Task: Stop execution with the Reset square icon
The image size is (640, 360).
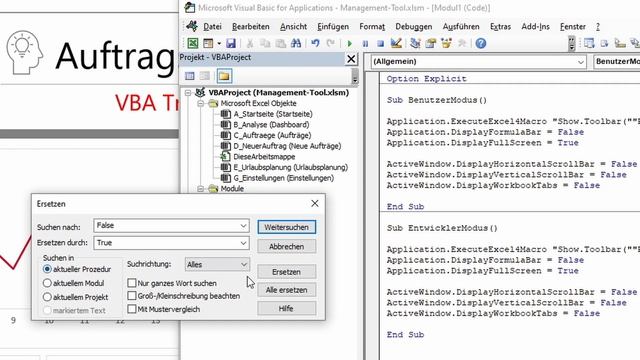Action: pyautogui.click(x=380, y=43)
